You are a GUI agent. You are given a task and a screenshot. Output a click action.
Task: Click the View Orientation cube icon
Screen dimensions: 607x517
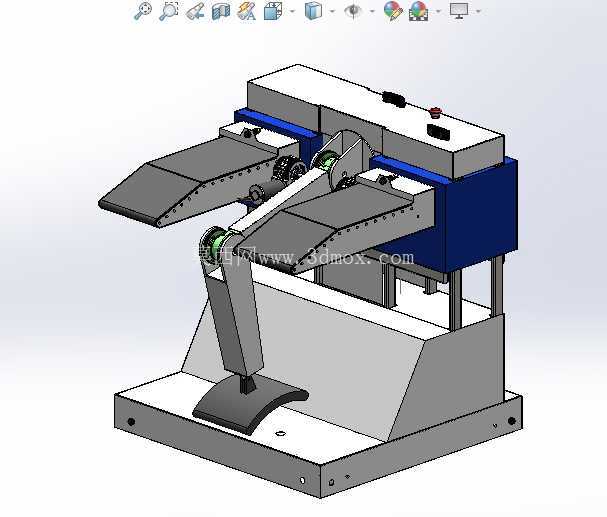[x=273, y=11]
